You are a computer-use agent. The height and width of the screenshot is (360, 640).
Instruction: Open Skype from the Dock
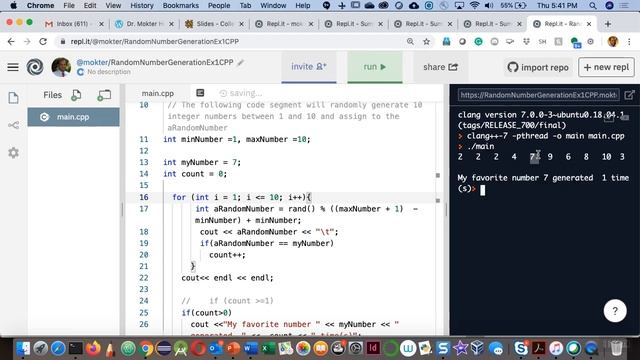pos(520,348)
